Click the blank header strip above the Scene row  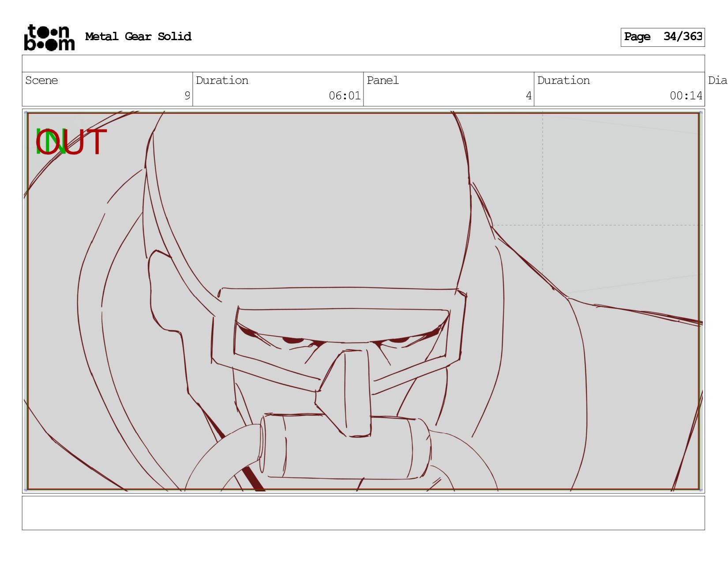(363, 64)
